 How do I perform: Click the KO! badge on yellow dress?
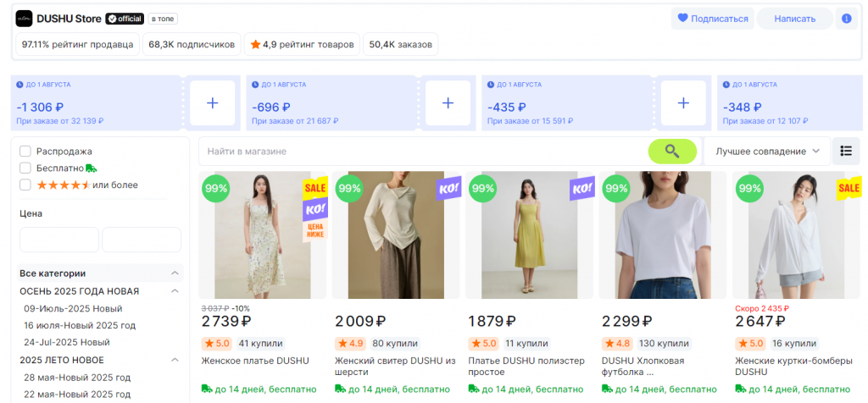tap(582, 189)
